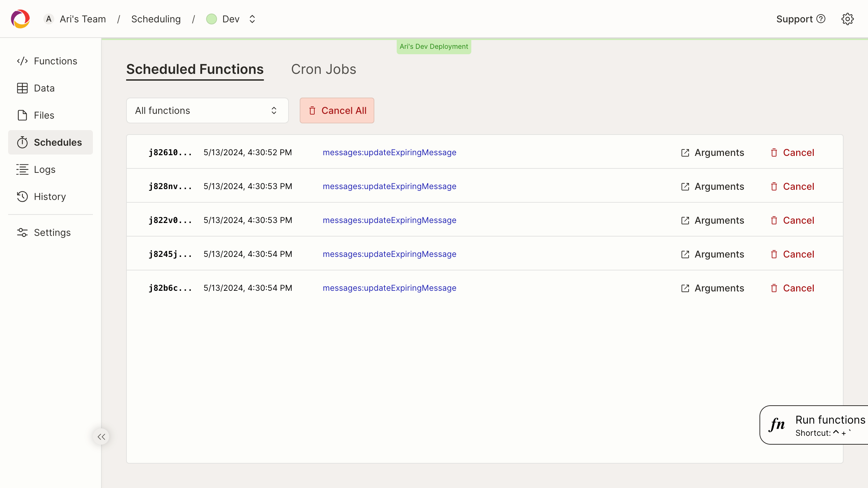The height and width of the screenshot is (488, 868).
Task: Click the global settings gear icon
Action: coord(848,19)
